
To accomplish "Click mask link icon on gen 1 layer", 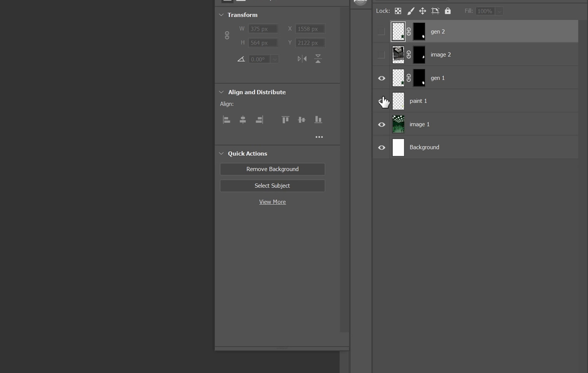I will pos(409,78).
